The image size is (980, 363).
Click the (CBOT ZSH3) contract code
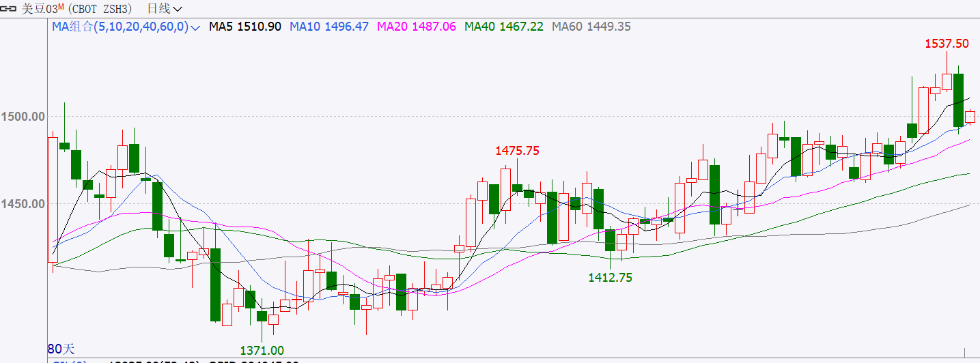(102, 9)
